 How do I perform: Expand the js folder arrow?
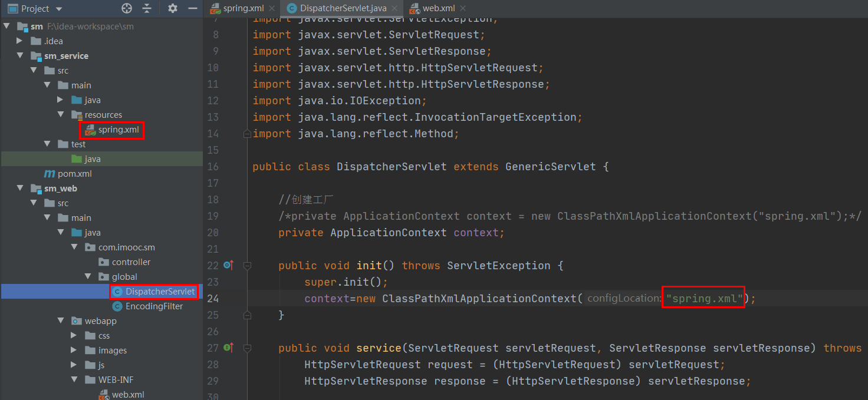pyautogui.click(x=74, y=365)
